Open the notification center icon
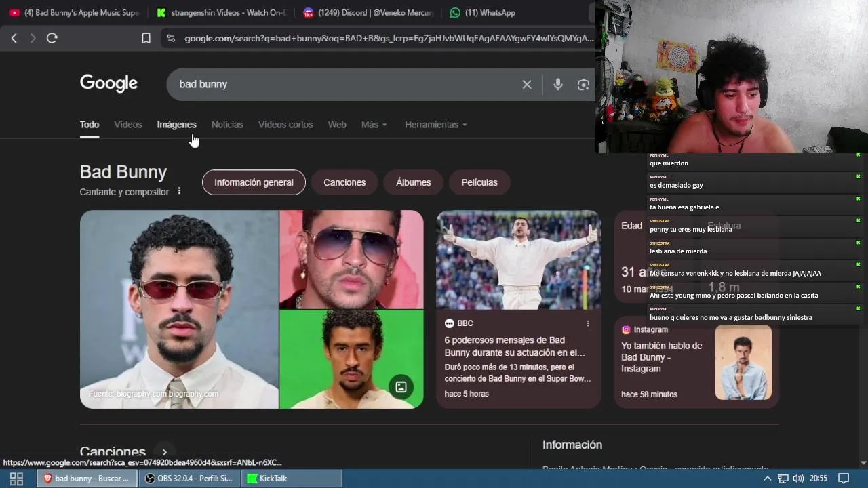The width and height of the screenshot is (868, 488). 844,479
